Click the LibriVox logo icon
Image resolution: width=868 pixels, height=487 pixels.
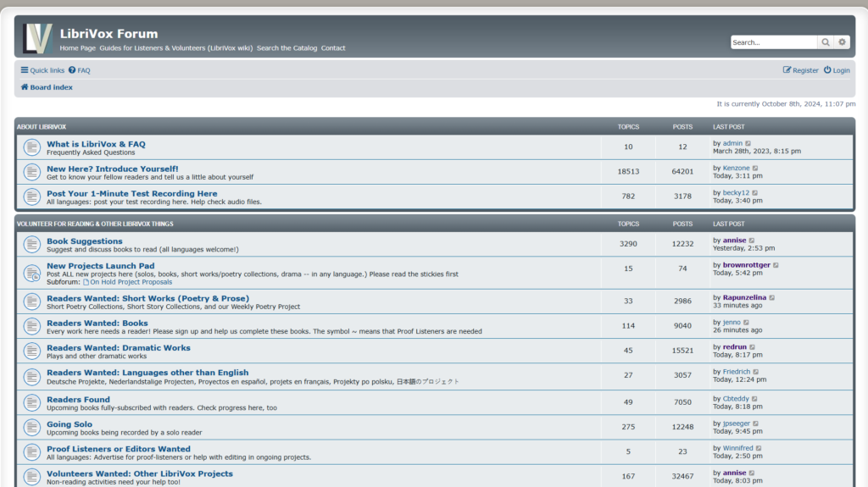[37, 38]
